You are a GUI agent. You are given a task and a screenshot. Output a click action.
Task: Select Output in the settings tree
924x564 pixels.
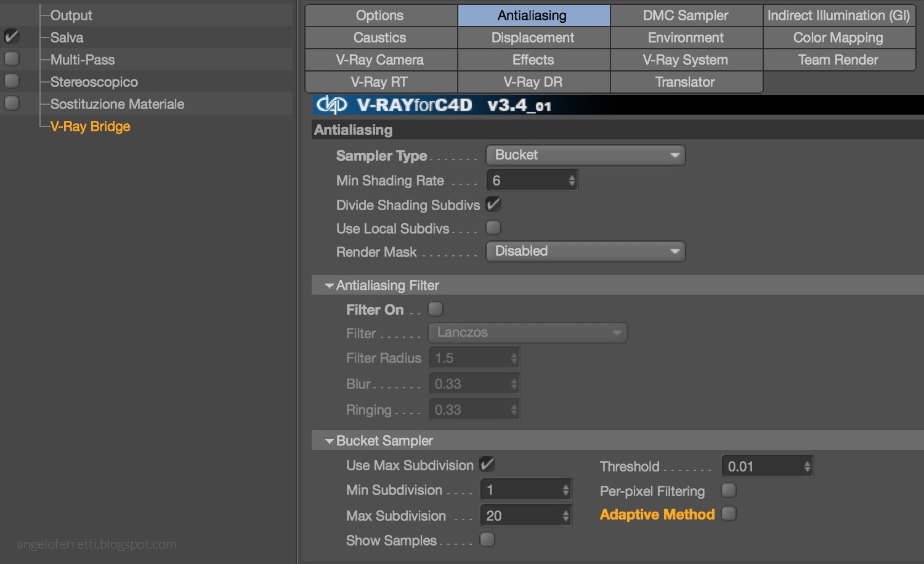(x=71, y=15)
